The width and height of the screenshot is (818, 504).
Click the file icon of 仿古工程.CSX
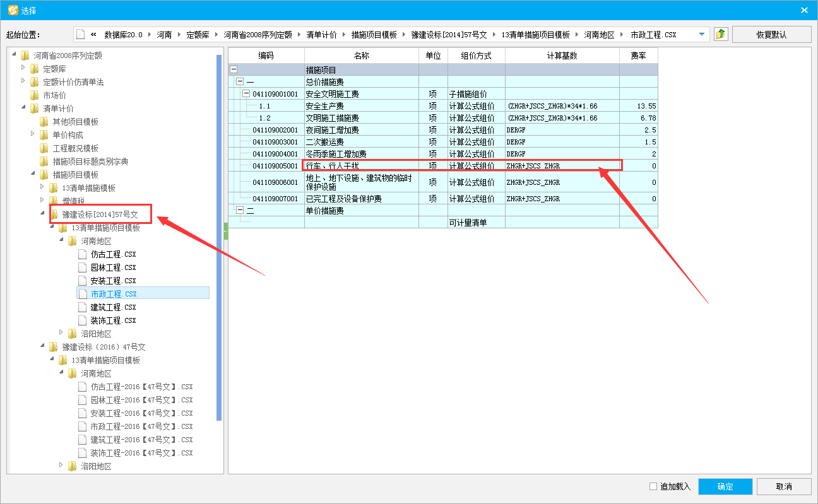(81, 254)
